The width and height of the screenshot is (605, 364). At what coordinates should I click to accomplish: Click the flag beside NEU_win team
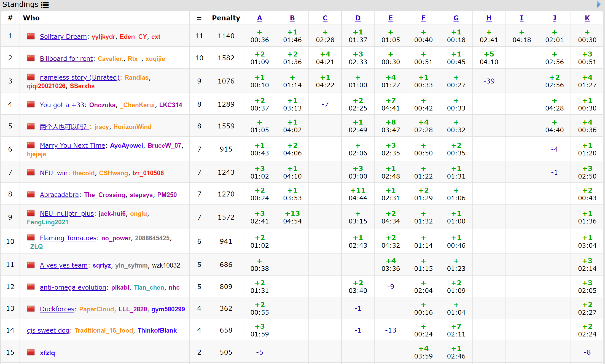[31, 173]
